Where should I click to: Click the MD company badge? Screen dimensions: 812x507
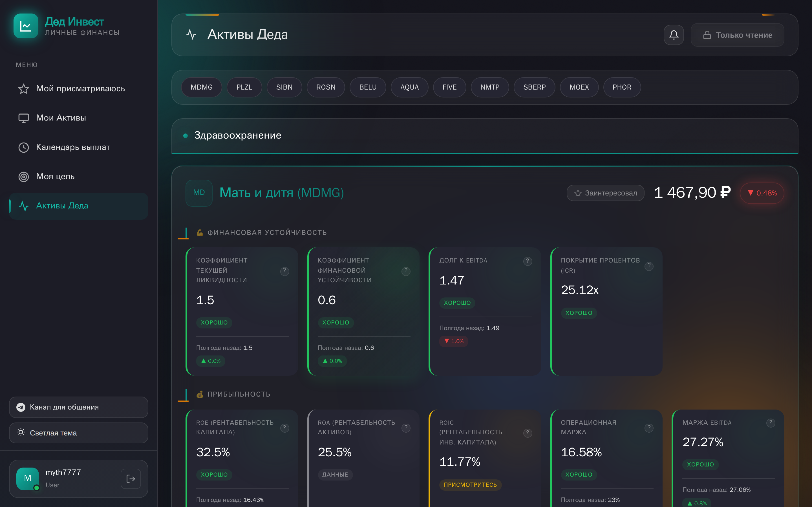tap(199, 193)
